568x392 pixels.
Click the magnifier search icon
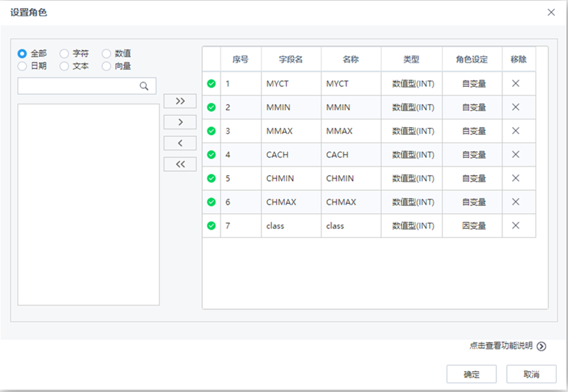click(144, 86)
